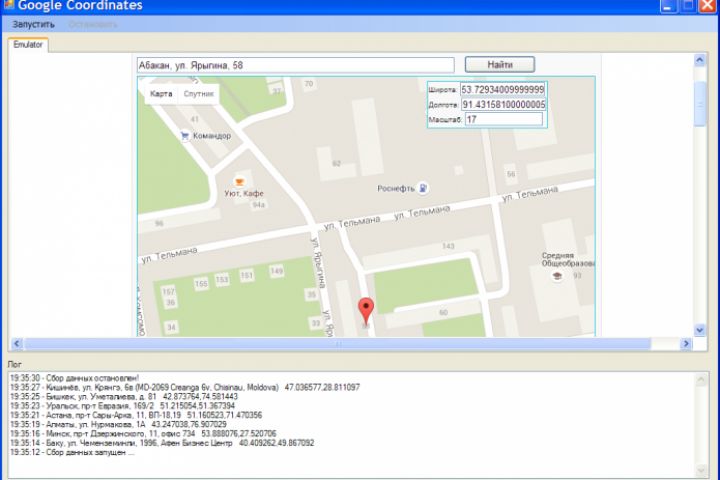Click the map panel scroll down arrow
The width and height of the screenshot is (720, 480).
tap(700, 330)
